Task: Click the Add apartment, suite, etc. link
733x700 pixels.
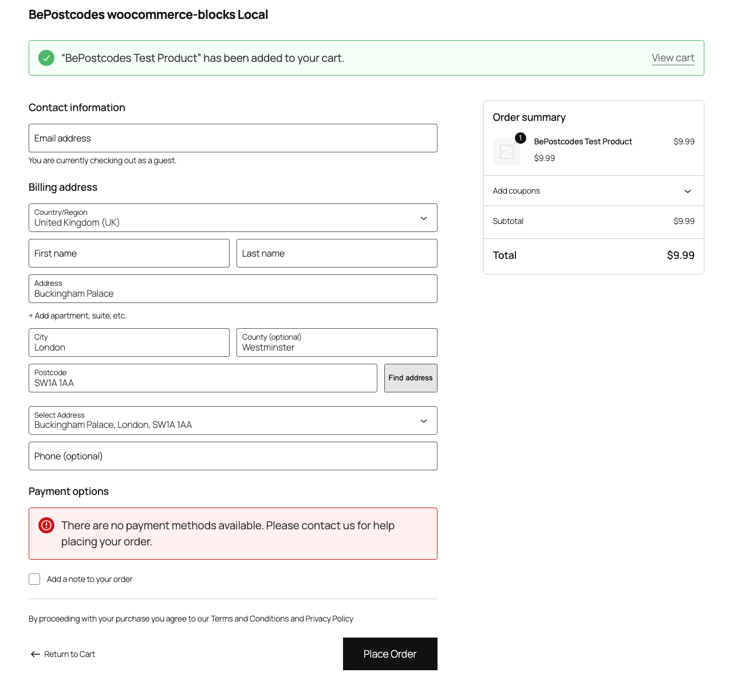Action: pyautogui.click(x=78, y=316)
